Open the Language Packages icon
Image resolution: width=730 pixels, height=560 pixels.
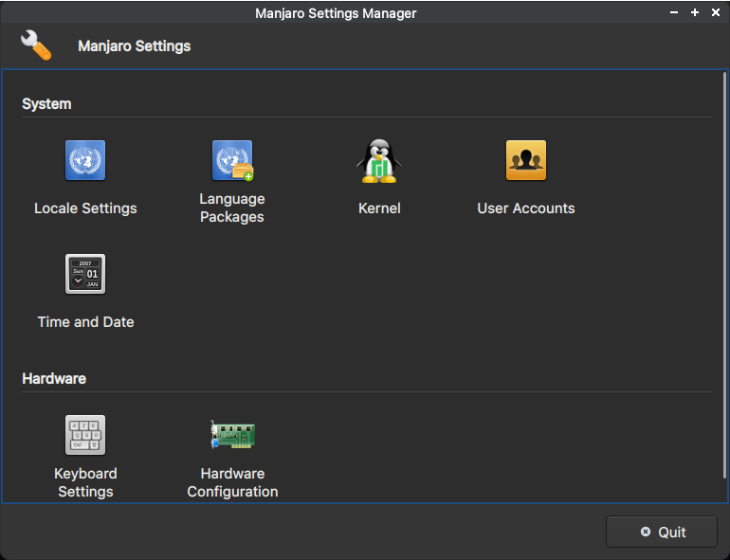tap(232, 160)
